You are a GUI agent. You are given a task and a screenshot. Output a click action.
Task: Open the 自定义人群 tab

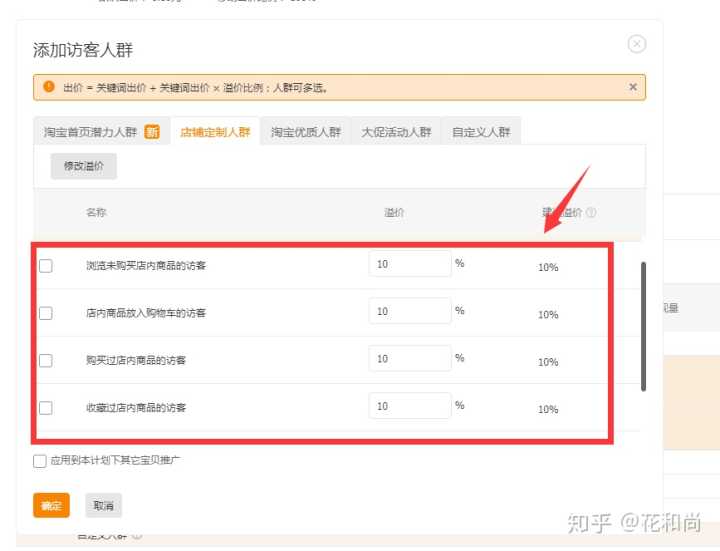point(481,132)
